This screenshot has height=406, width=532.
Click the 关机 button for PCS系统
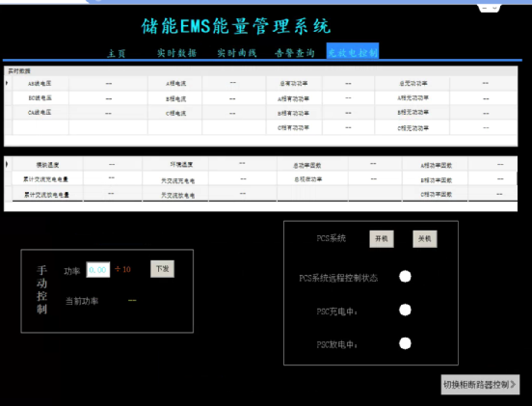pyautogui.click(x=424, y=239)
